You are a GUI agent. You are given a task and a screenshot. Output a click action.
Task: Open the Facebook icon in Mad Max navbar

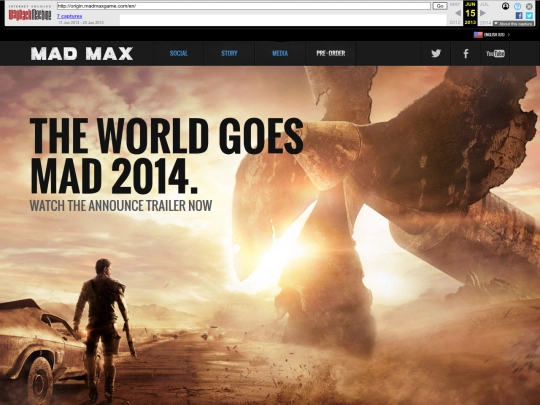(466, 53)
